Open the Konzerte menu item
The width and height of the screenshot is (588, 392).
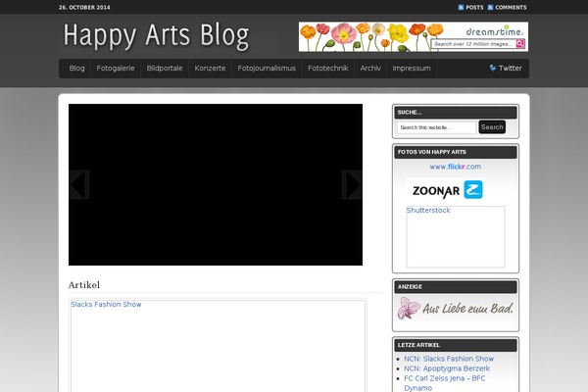(x=210, y=69)
